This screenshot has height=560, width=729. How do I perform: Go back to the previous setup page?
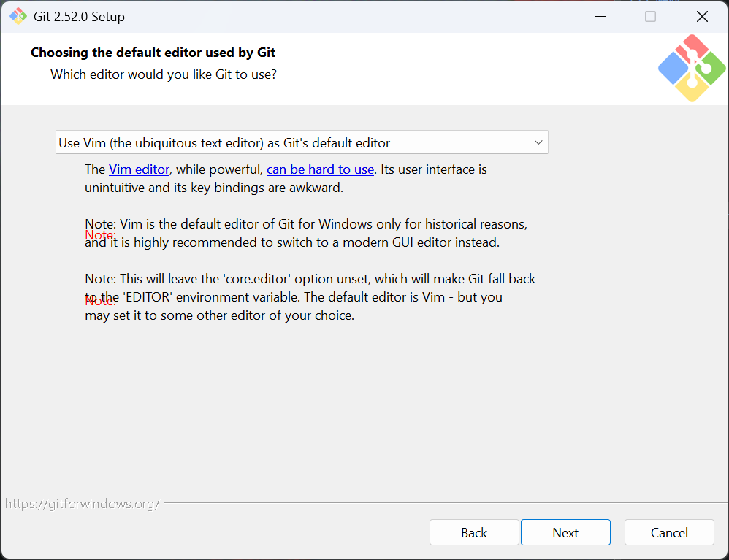point(473,533)
